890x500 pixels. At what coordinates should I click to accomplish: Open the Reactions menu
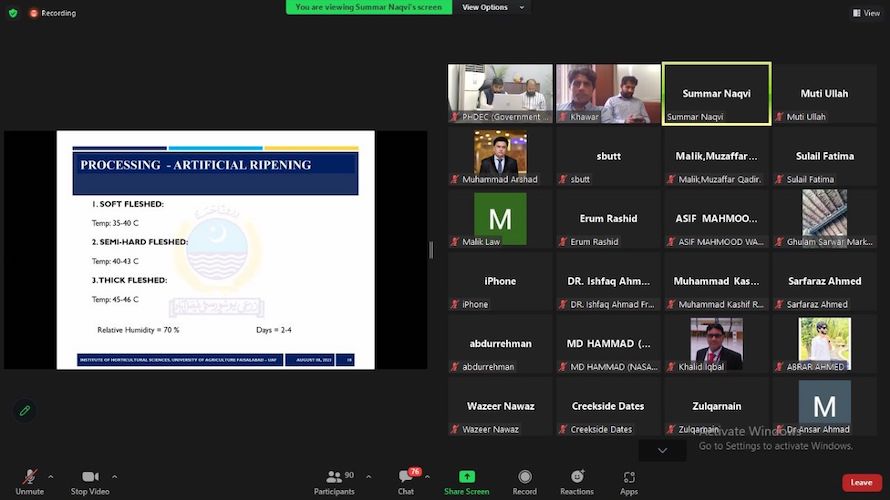[576, 481]
